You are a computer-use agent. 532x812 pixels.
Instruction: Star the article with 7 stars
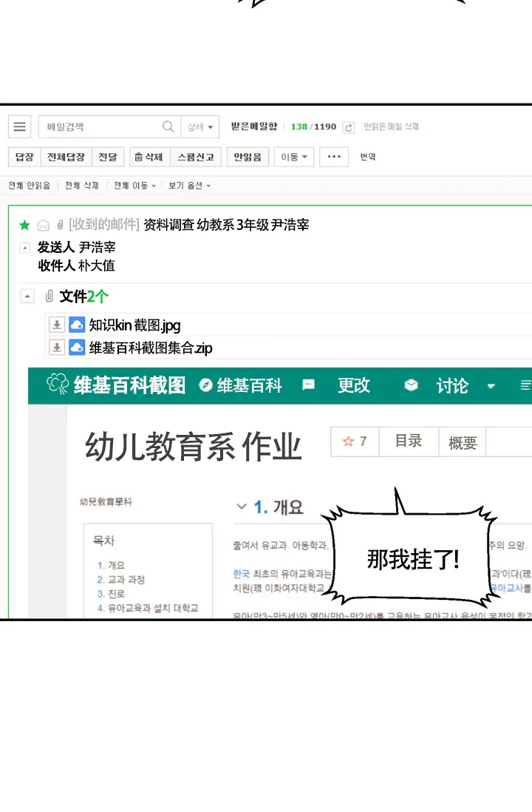click(355, 441)
